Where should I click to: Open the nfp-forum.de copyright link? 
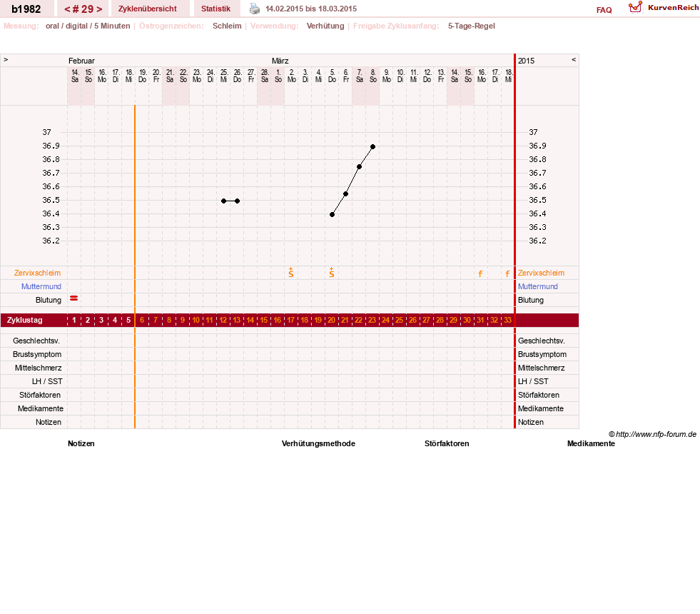[x=652, y=434]
